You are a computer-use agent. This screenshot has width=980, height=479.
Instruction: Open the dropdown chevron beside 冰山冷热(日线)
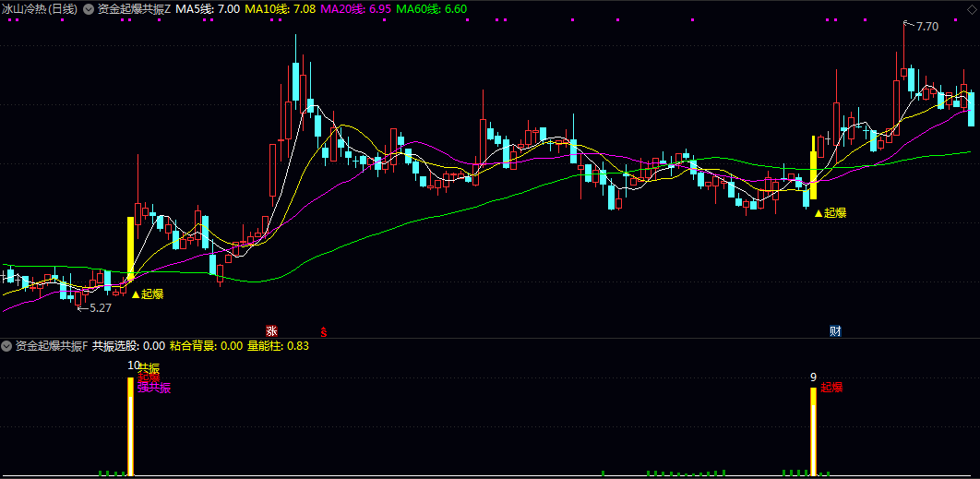point(88,9)
